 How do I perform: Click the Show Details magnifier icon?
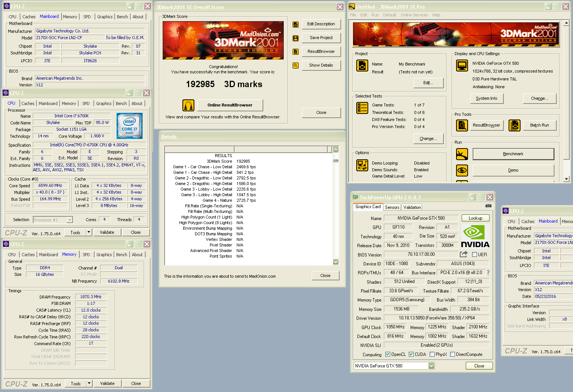(x=296, y=66)
